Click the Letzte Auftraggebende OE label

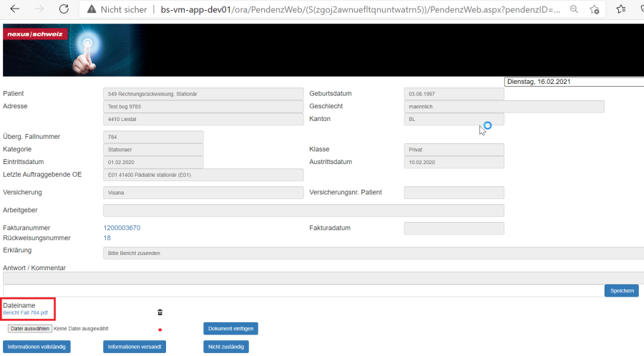pyautogui.click(x=42, y=175)
